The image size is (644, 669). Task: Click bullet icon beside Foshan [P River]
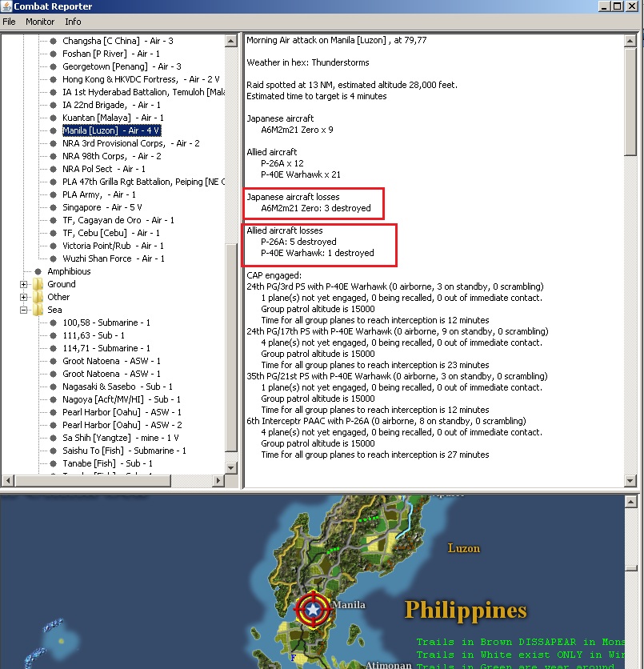click(54, 54)
